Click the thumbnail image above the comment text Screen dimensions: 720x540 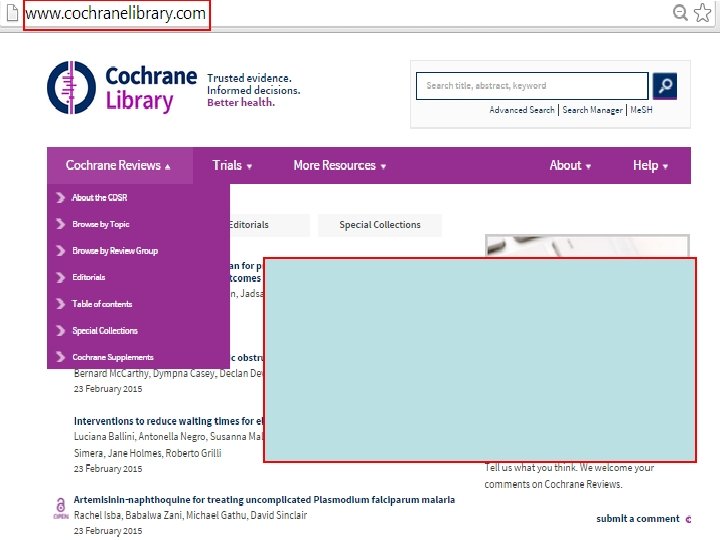pos(587,246)
